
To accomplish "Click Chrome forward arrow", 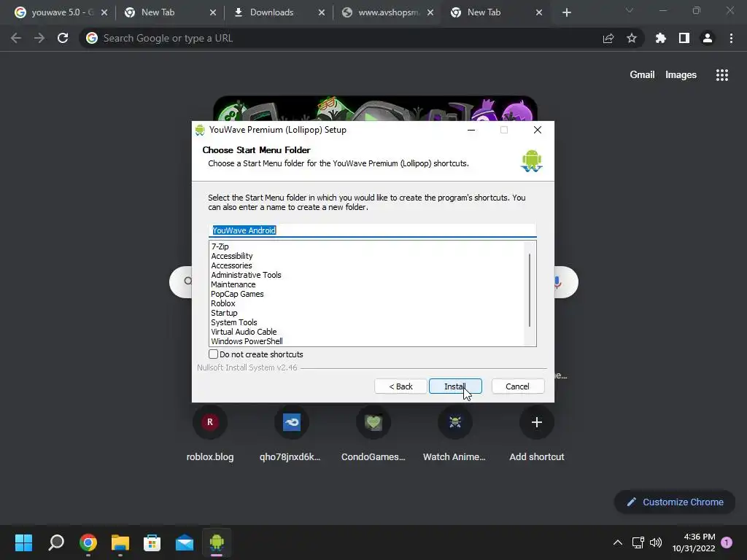I will pyautogui.click(x=39, y=38).
